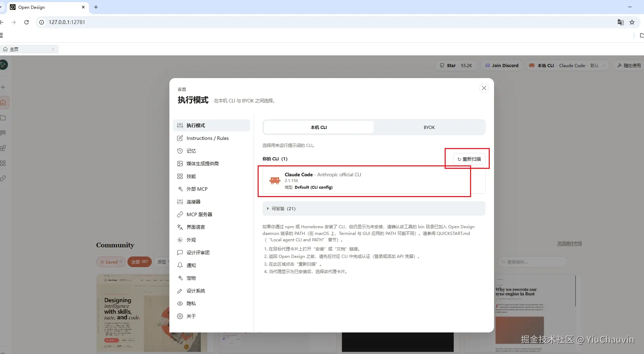Open the 关于 about section
Viewport: 644px width, 354px height.
(211, 316)
